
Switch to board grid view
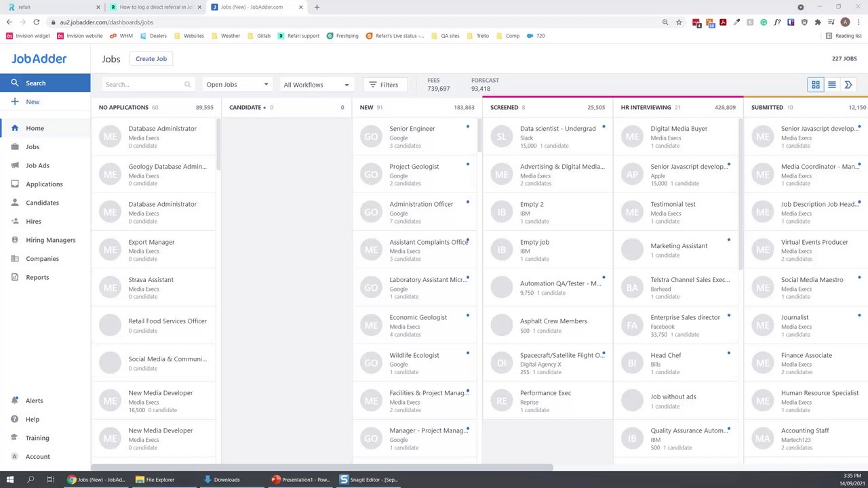pyautogui.click(x=816, y=85)
